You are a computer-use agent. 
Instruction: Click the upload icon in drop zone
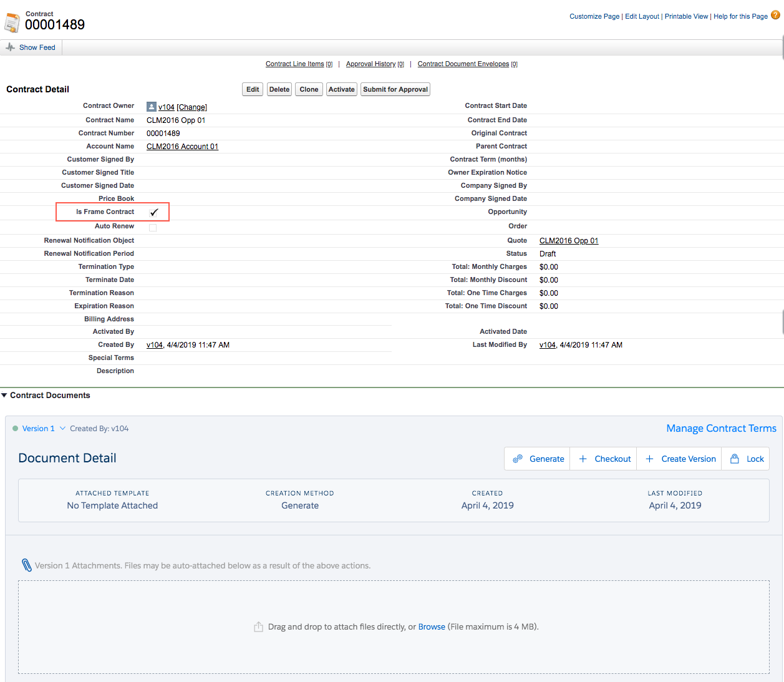click(x=258, y=626)
